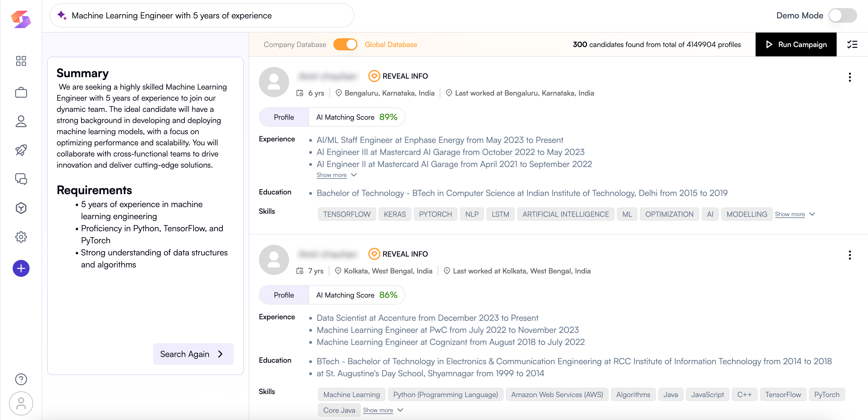
Task: Click Search Again button
Action: pyautogui.click(x=193, y=354)
